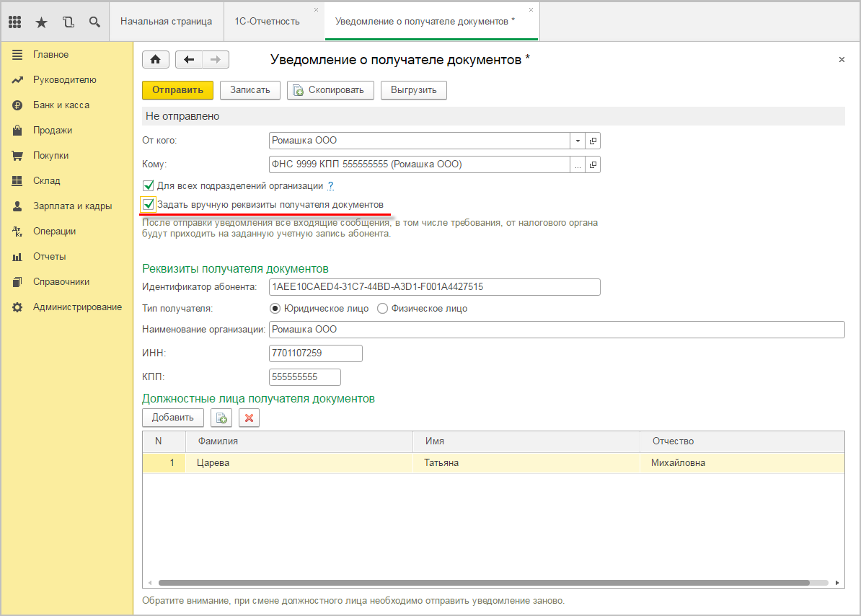Click the scrollbar left arrow
This screenshot has height=616, width=861.
[150, 583]
